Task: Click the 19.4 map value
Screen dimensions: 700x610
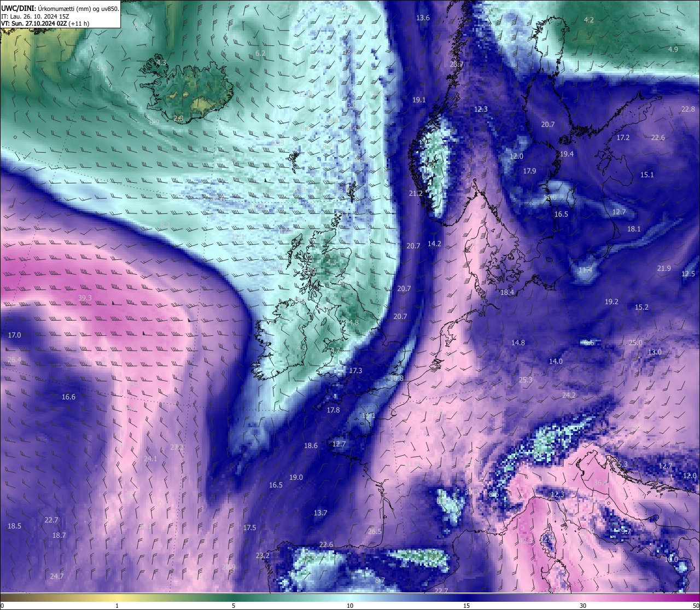Action: 567,154
